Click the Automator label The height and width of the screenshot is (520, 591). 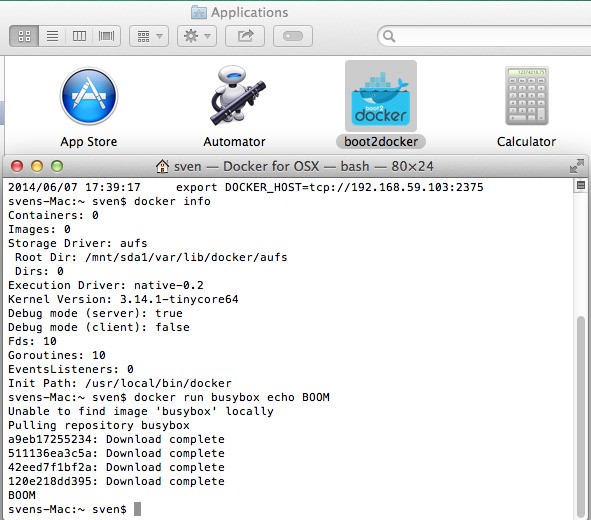pyautogui.click(x=234, y=142)
